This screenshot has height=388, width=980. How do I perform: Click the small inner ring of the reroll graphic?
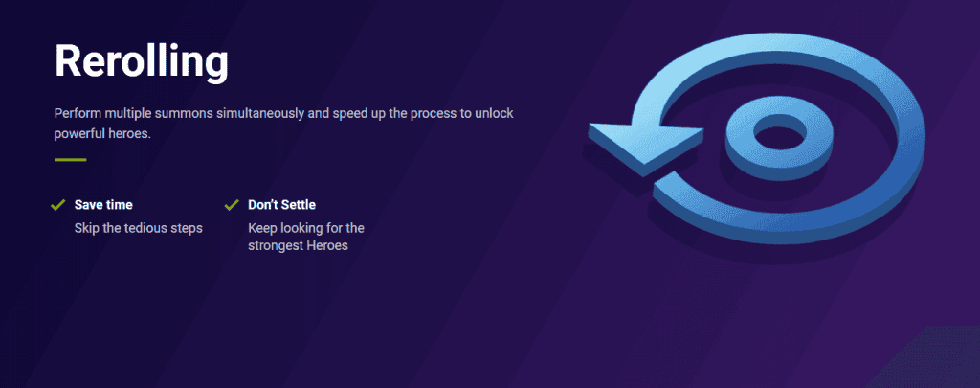point(780,138)
